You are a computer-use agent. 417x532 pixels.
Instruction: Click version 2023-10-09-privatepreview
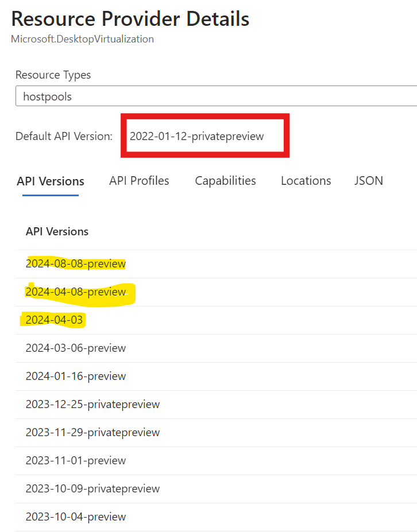tap(92, 488)
